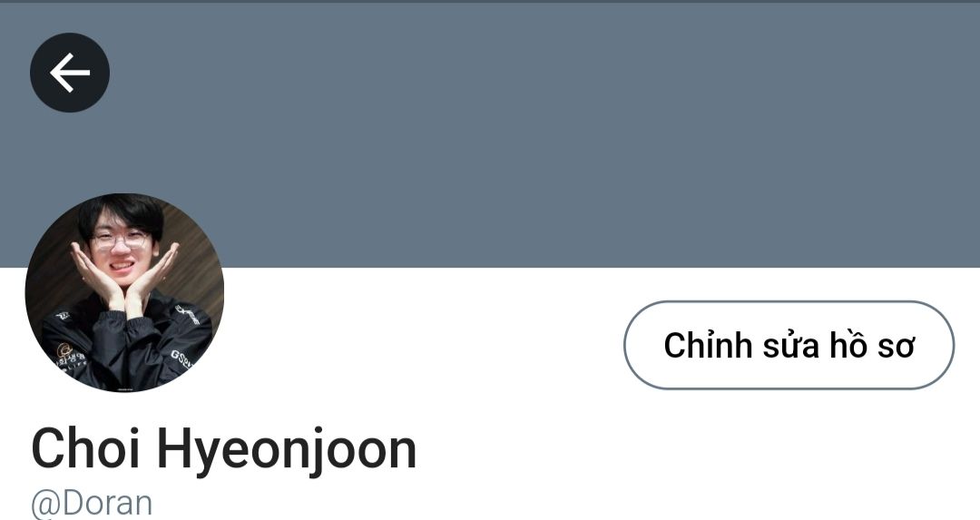980x520 pixels.
Task: View the Choi Hyeonjoon profile picture
Action: coord(124,292)
